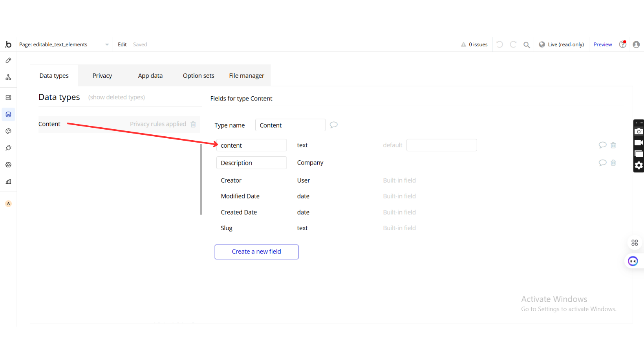The image size is (644, 363).
Task: Switch to the Privacy tab
Action: 102,75
